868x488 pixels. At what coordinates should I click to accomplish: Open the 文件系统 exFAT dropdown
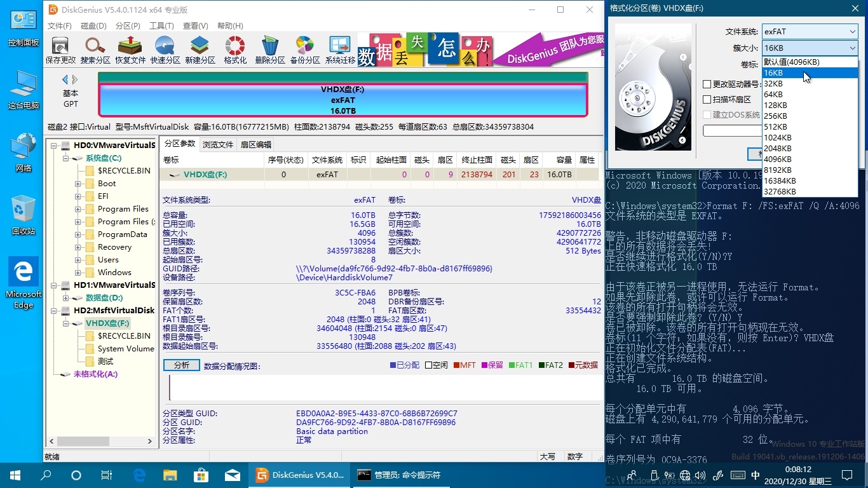coord(810,31)
